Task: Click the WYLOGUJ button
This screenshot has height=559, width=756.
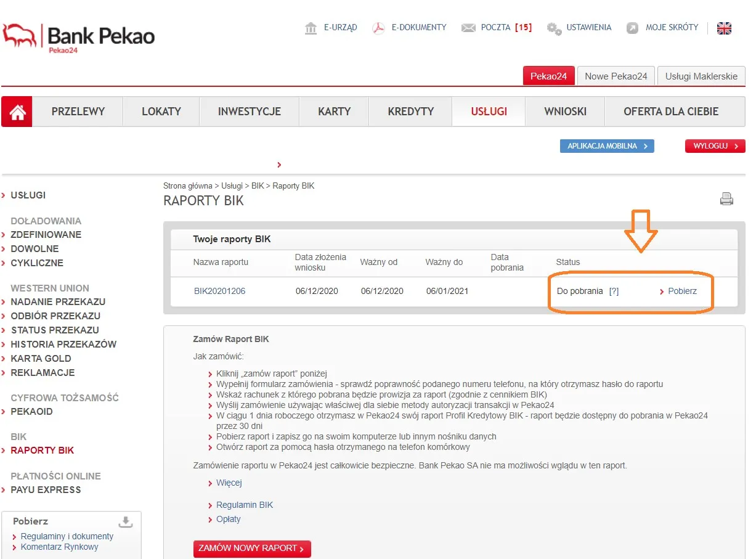Action: [715, 146]
